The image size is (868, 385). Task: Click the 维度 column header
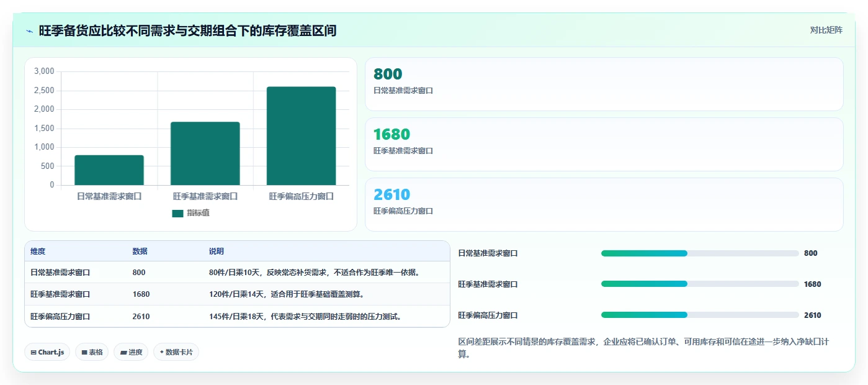pos(38,251)
